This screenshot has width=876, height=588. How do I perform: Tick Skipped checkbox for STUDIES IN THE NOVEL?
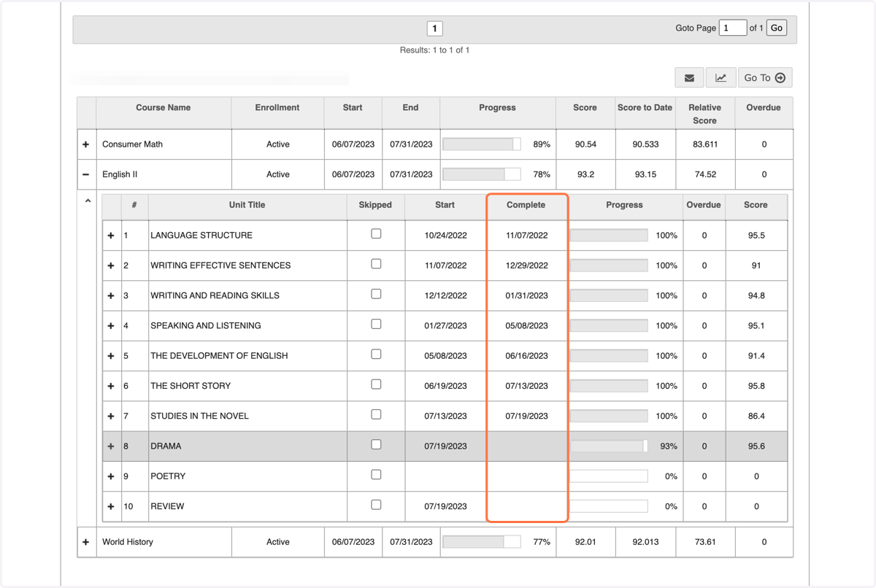coord(376,414)
